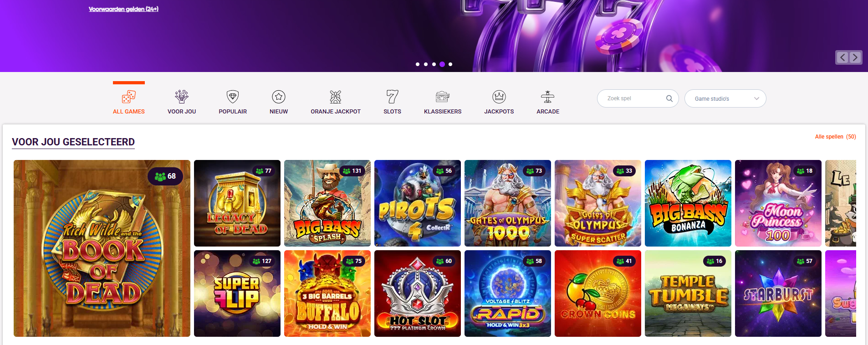Screen dimensions: 868x345
Task: Open the KLASSIEKERS tab
Action: click(443, 112)
